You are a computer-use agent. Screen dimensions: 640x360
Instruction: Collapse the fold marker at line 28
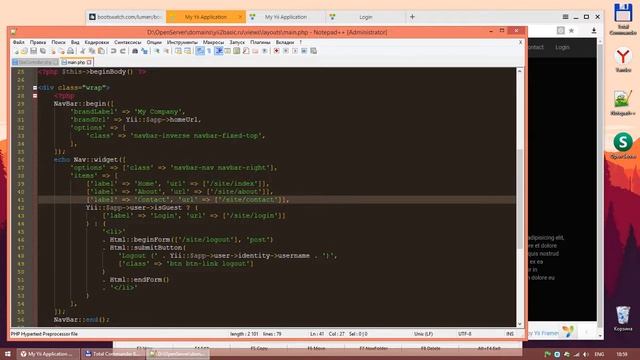tap(35, 96)
